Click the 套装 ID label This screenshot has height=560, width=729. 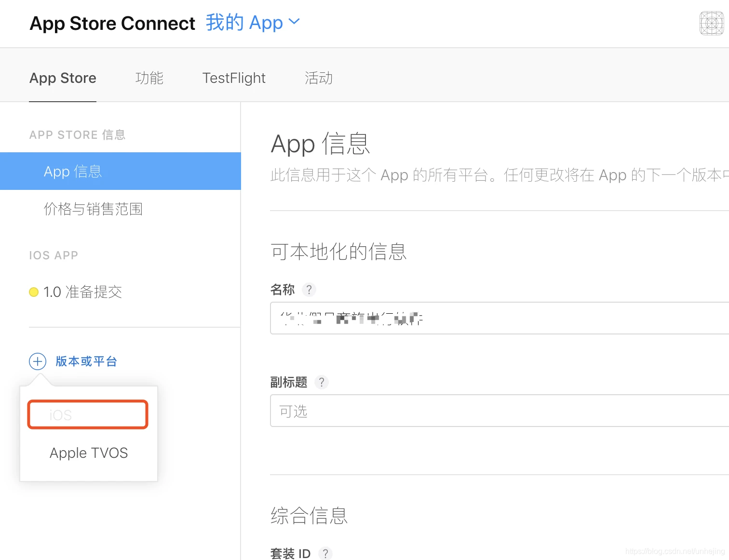point(290,554)
